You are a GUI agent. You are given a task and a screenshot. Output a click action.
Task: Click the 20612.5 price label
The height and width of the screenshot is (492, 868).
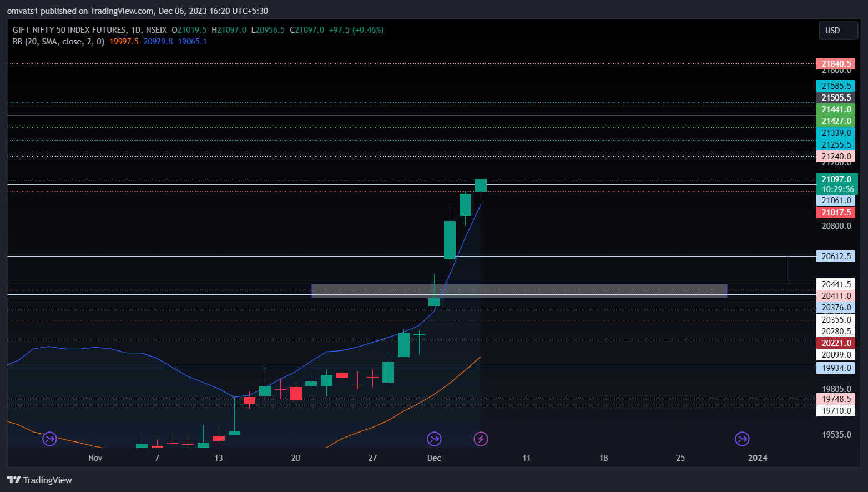[836, 257]
